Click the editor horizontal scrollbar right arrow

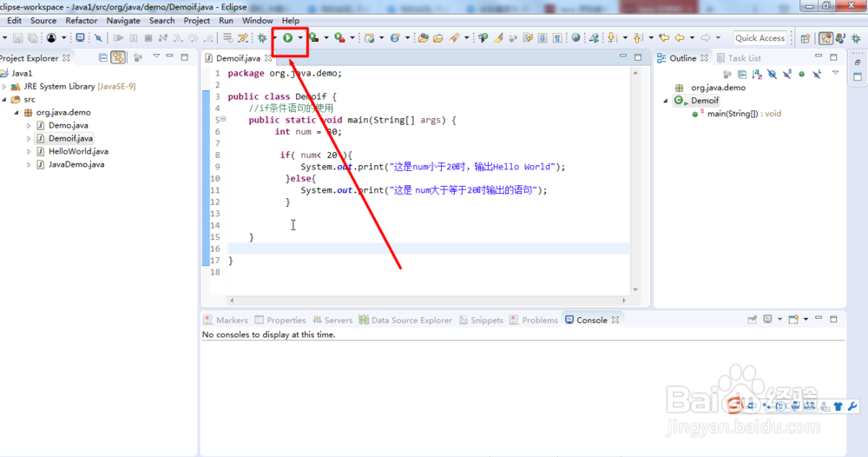click(x=624, y=301)
